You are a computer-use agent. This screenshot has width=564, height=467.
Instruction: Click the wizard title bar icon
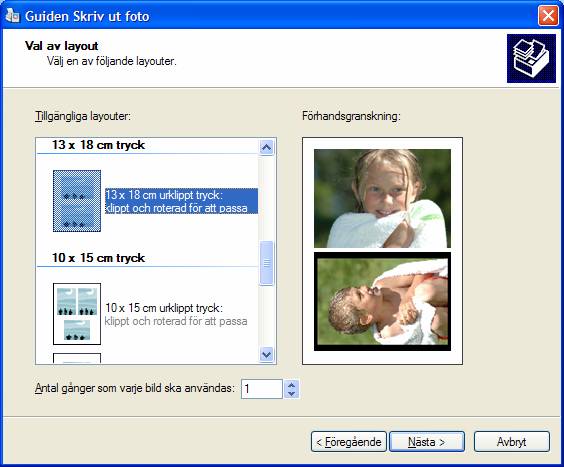click(13, 16)
